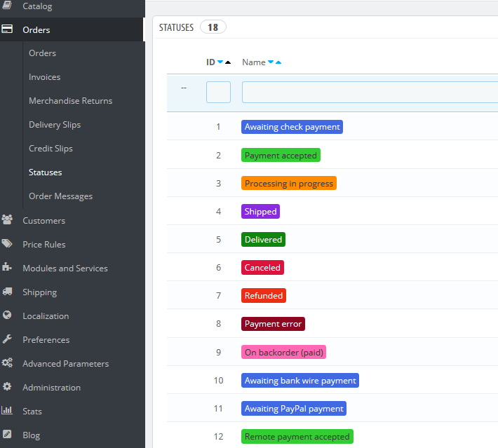Click the Stats bar chart icon
Viewport: 498px width, 448px height.
pyautogui.click(x=8, y=411)
